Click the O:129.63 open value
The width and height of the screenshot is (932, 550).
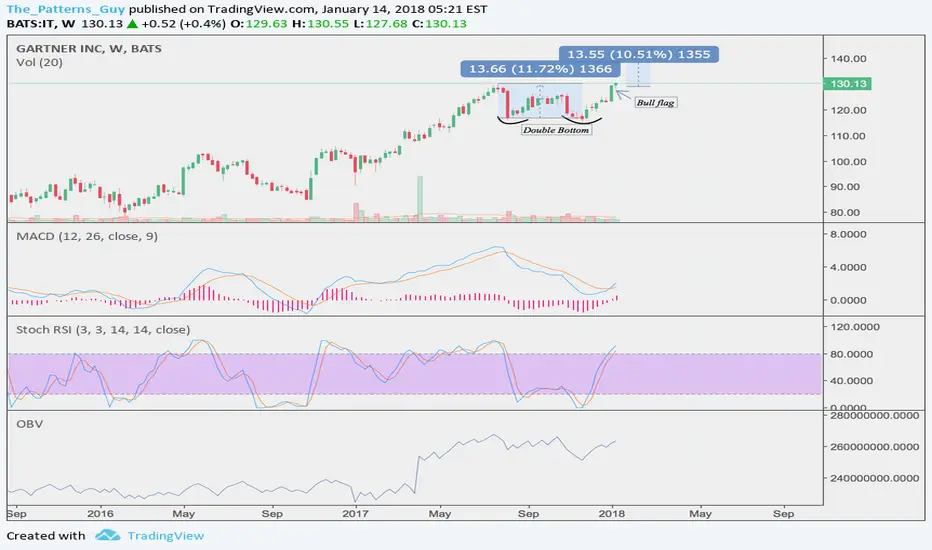pos(259,24)
